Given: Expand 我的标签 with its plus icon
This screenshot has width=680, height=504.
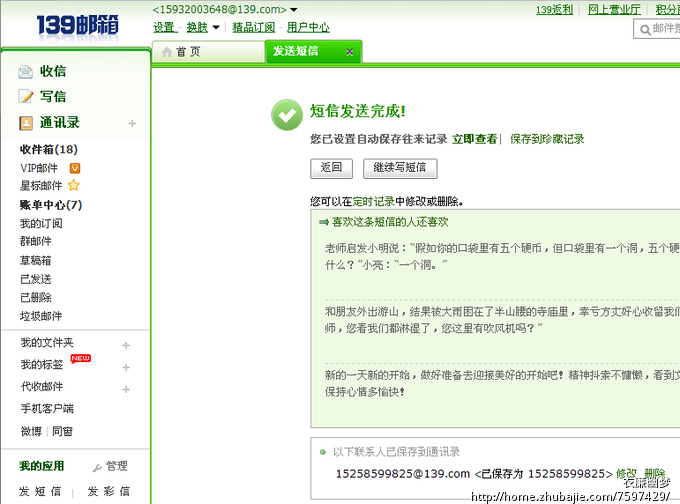Looking at the screenshot, I should coord(126,367).
